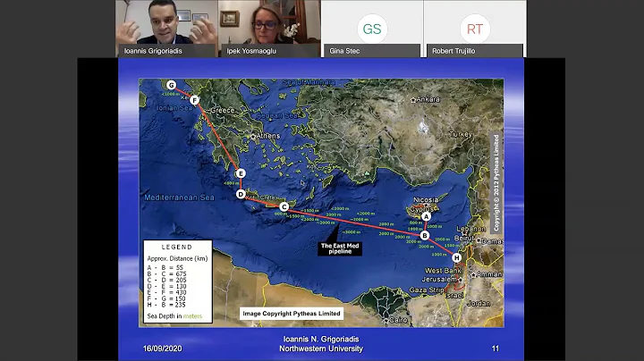Click the Turkey country label
The width and height of the screenshot is (644, 361).
(461, 134)
